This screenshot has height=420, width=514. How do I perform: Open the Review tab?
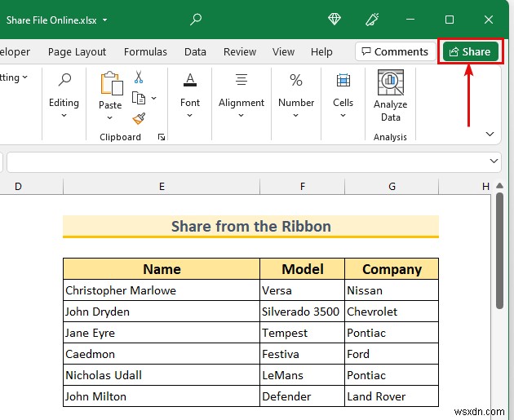click(x=240, y=51)
